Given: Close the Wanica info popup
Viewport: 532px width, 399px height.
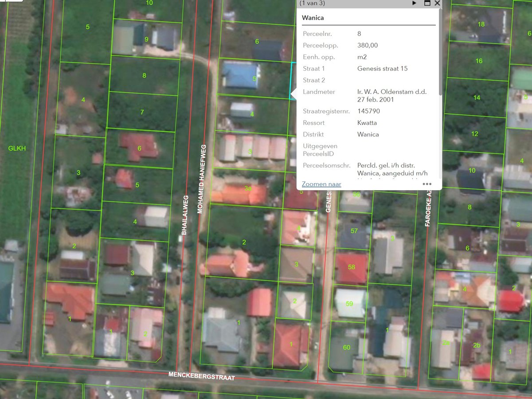Looking at the screenshot, I should pos(438,3).
